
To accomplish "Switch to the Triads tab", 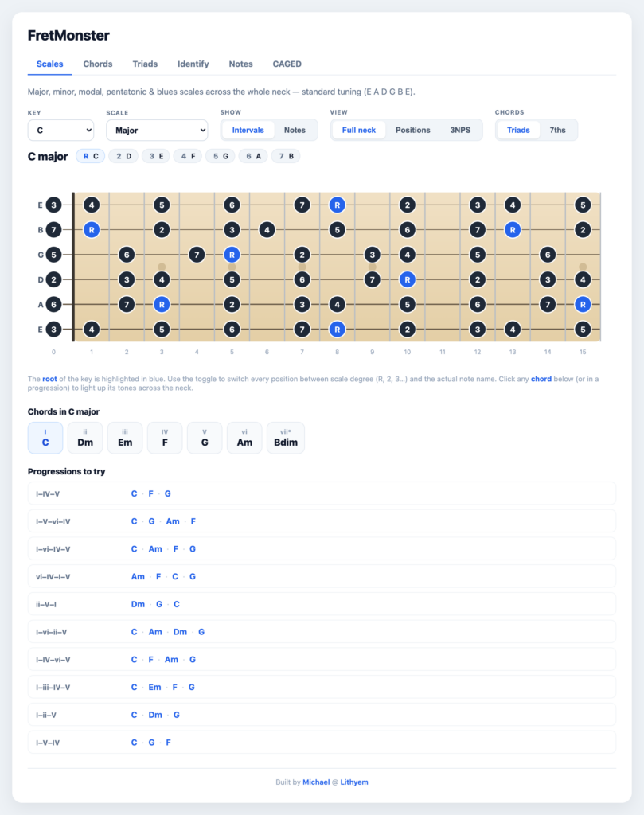I will click(145, 64).
